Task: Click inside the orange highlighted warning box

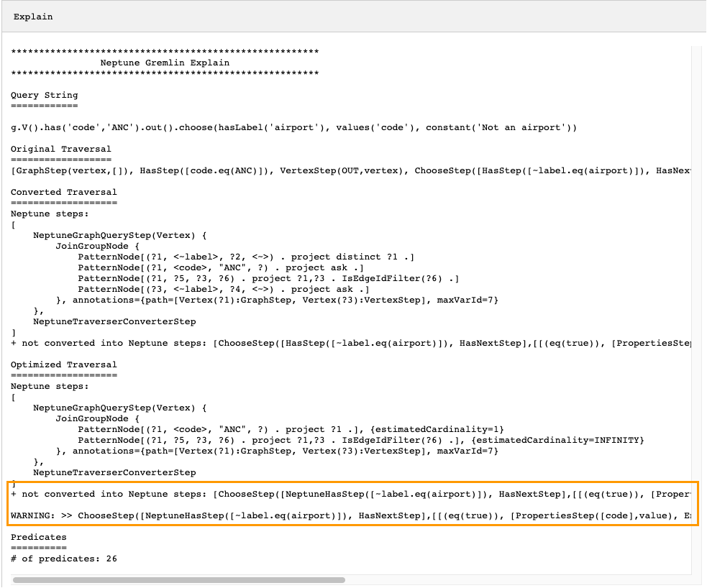Action: [x=288, y=505]
